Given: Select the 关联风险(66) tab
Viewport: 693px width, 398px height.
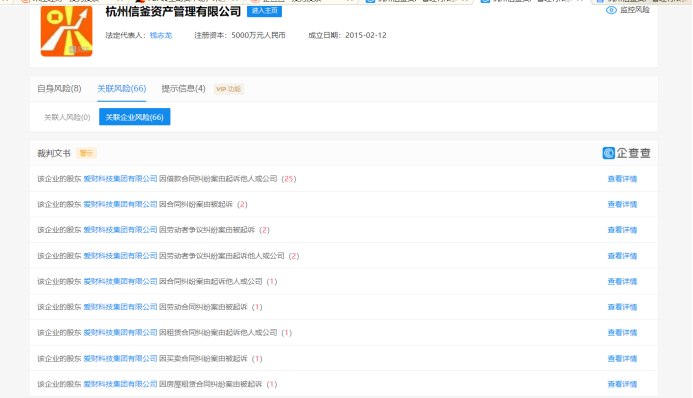Looking at the screenshot, I should (x=122, y=88).
